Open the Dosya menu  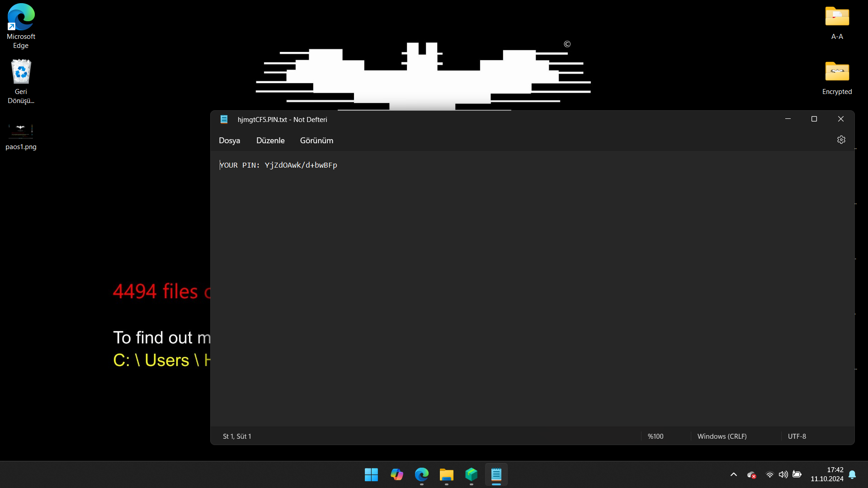click(x=229, y=141)
